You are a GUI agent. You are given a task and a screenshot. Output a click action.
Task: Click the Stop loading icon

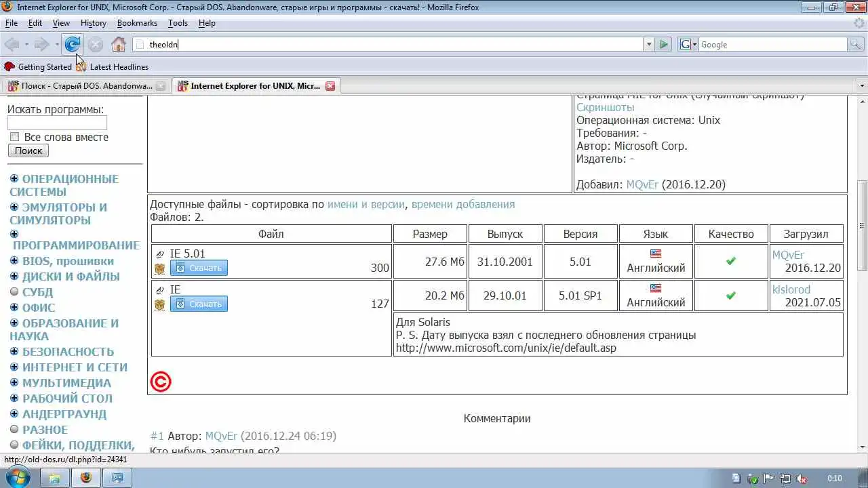click(x=96, y=45)
